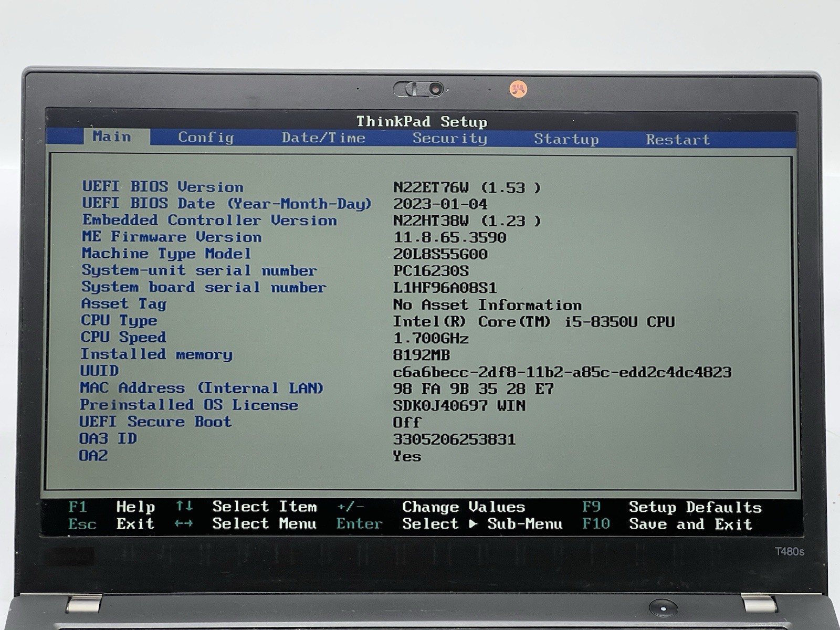The height and width of the screenshot is (630, 840).
Task: Select license value SDK0J40697 WIN
Action: tap(459, 405)
